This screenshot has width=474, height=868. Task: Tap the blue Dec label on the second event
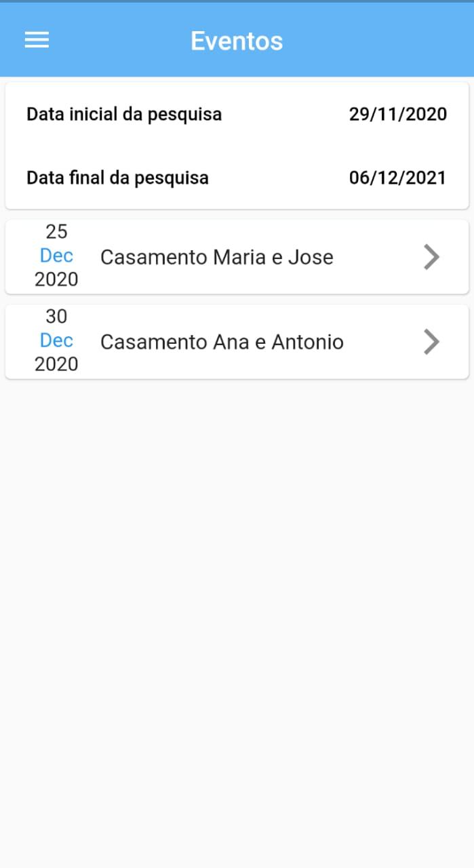pos(56,340)
